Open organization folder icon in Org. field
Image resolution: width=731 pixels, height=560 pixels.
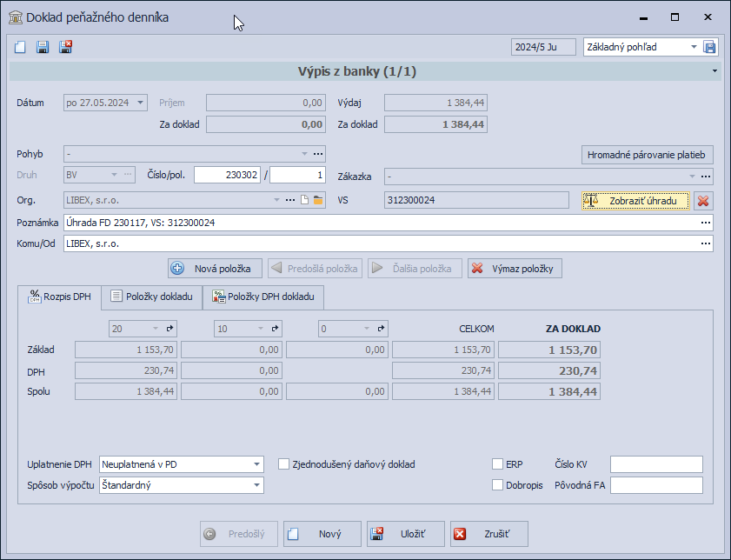coord(318,201)
